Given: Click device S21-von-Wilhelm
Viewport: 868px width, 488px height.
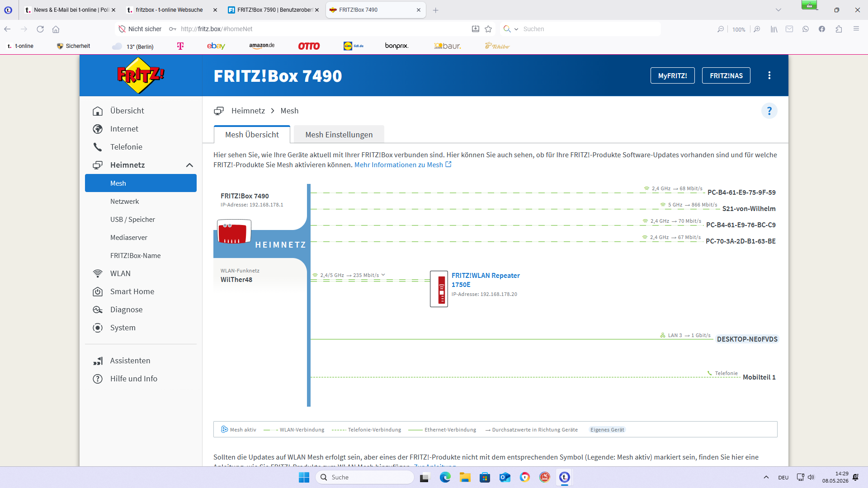Looking at the screenshot, I should (749, 209).
